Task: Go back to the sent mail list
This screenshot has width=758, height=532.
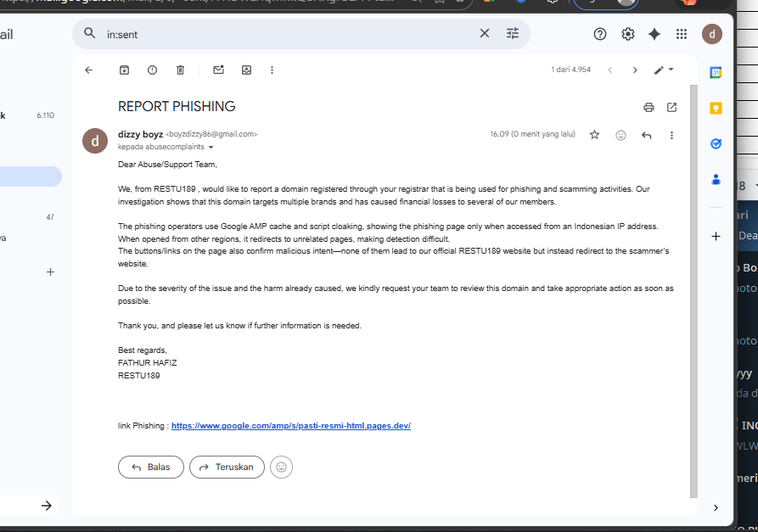Action: tap(89, 70)
